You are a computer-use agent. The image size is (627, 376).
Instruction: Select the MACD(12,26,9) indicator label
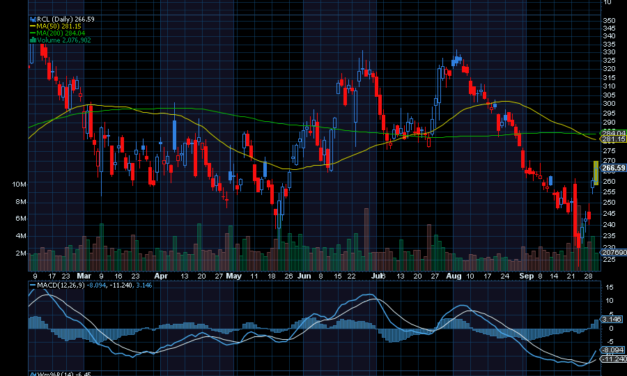(60, 285)
